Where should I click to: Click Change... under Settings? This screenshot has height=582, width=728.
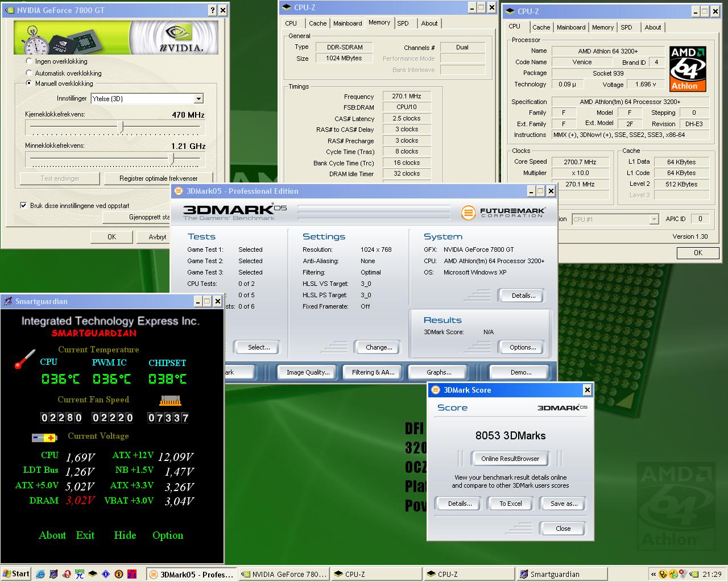pyautogui.click(x=379, y=347)
